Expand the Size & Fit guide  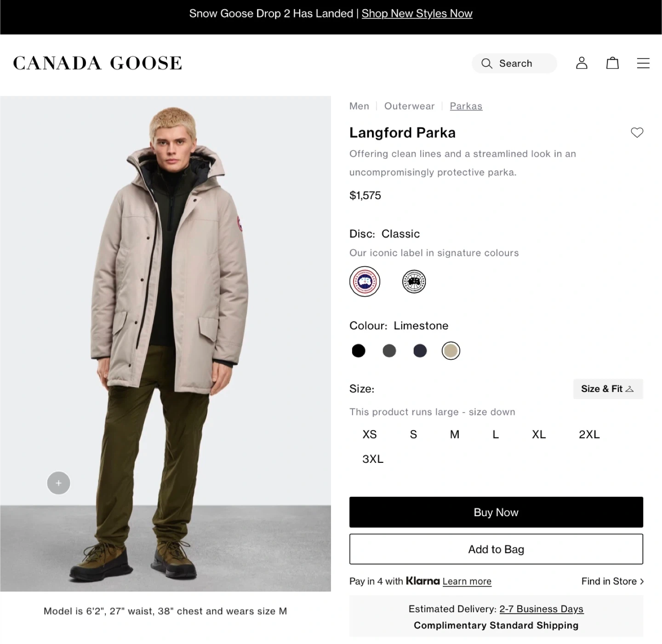click(x=607, y=389)
